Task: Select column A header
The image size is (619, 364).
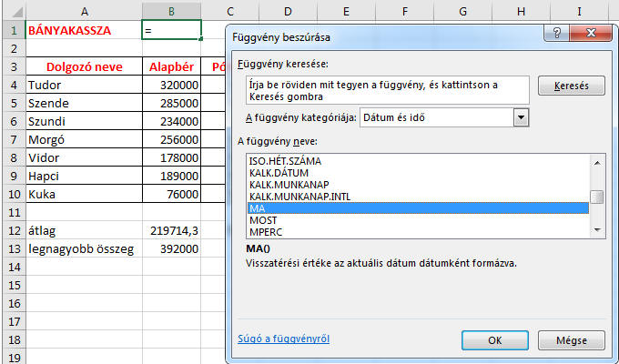Action: coord(84,11)
